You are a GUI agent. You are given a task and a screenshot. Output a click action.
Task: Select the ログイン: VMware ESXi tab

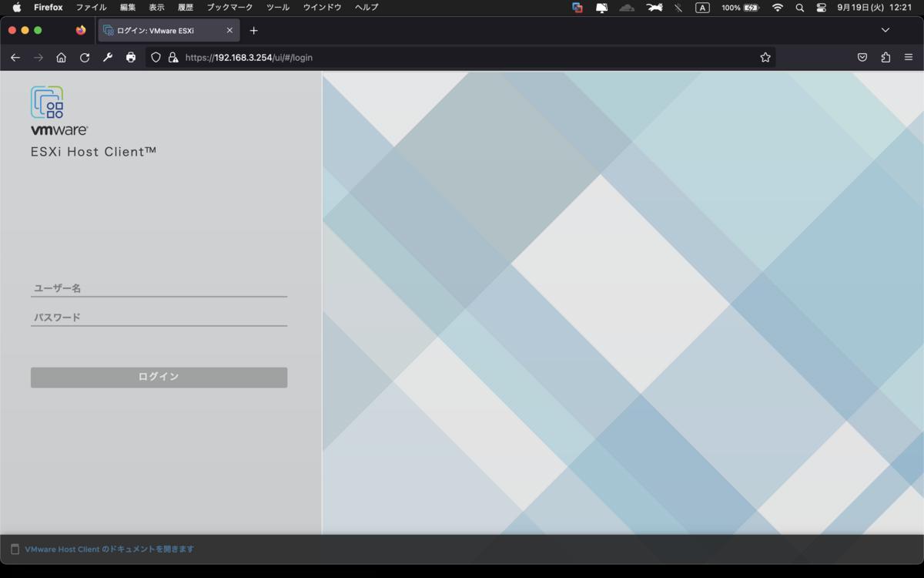tap(169, 31)
